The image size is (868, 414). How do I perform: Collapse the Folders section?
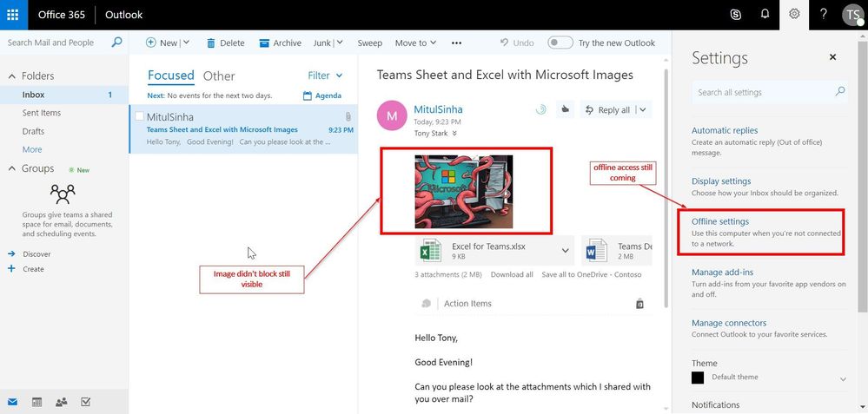point(12,76)
